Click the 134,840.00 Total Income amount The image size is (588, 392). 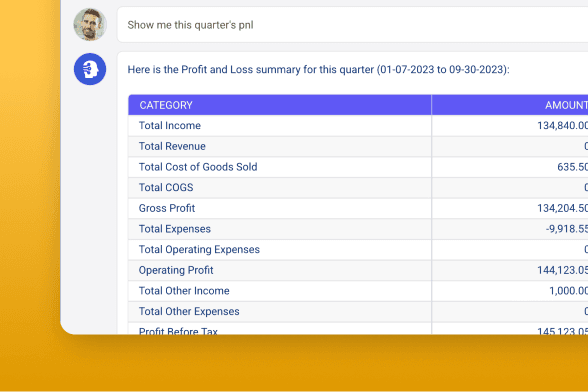point(562,126)
